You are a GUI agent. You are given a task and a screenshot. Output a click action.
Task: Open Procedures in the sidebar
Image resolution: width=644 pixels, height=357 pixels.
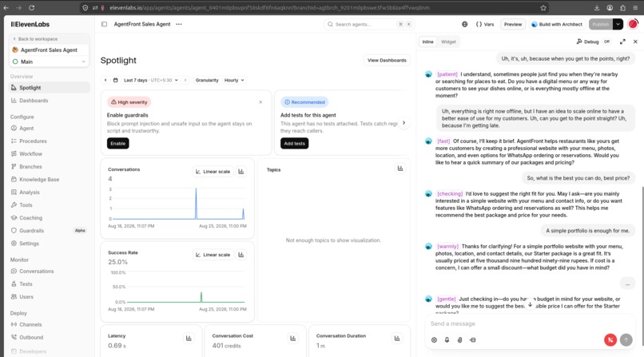(x=50, y=141)
